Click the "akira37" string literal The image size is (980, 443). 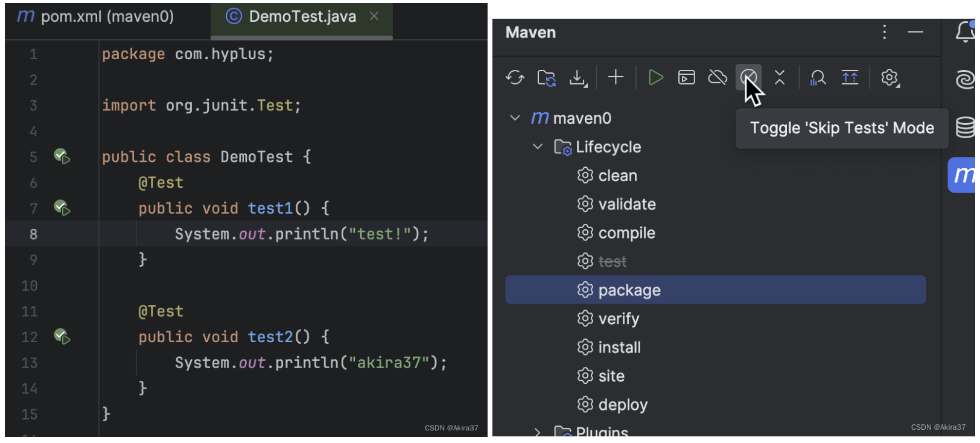click(389, 363)
